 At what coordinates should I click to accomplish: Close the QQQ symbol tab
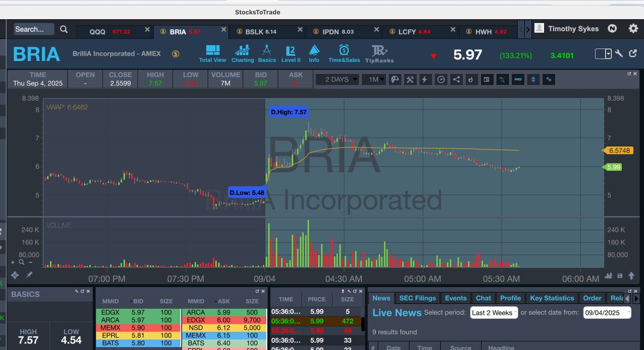click(x=147, y=30)
